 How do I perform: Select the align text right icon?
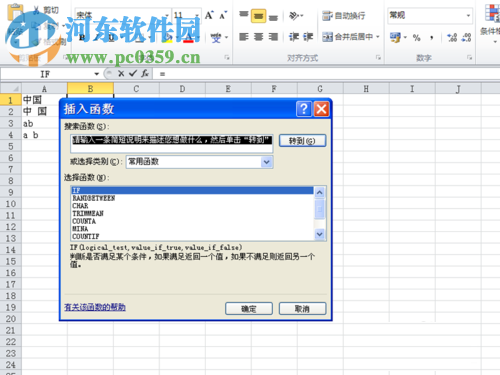(273, 37)
